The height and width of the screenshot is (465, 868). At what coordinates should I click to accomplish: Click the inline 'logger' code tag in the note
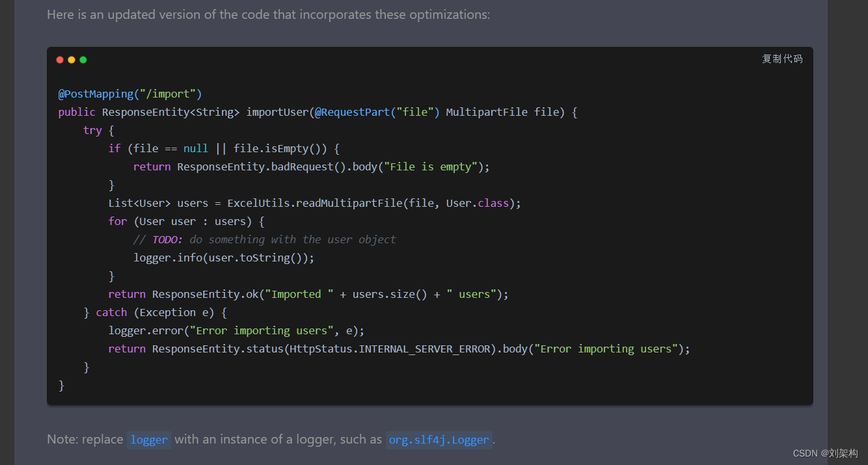click(x=149, y=440)
